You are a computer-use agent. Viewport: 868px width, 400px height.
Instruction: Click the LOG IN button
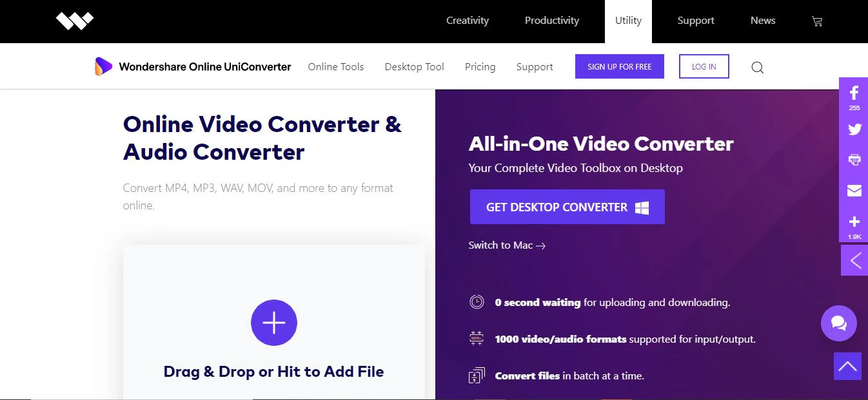tap(704, 66)
